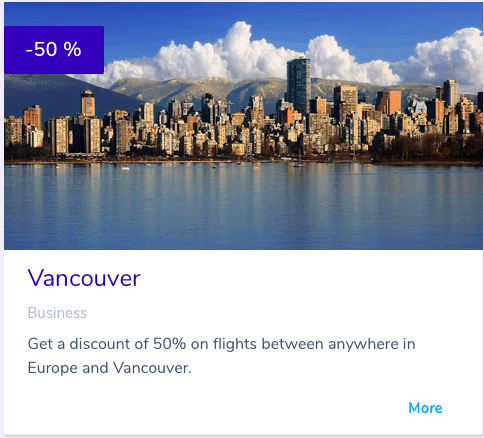Click the Vancouver skyline photo

(243, 126)
